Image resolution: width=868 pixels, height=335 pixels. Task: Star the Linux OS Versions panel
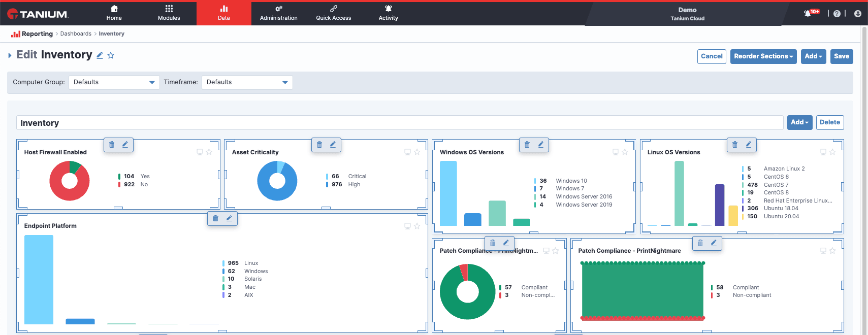(832, 152)
